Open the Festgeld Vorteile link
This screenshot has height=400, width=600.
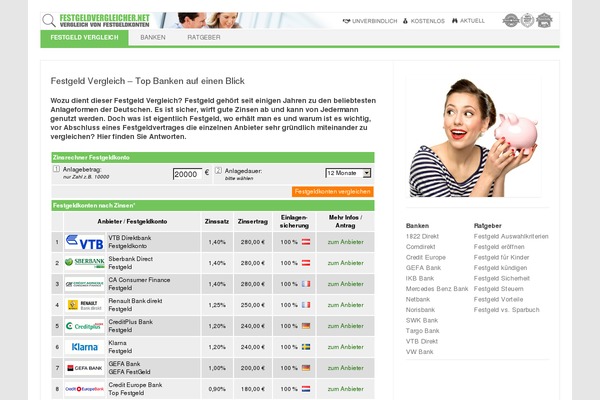click(498, 299)
